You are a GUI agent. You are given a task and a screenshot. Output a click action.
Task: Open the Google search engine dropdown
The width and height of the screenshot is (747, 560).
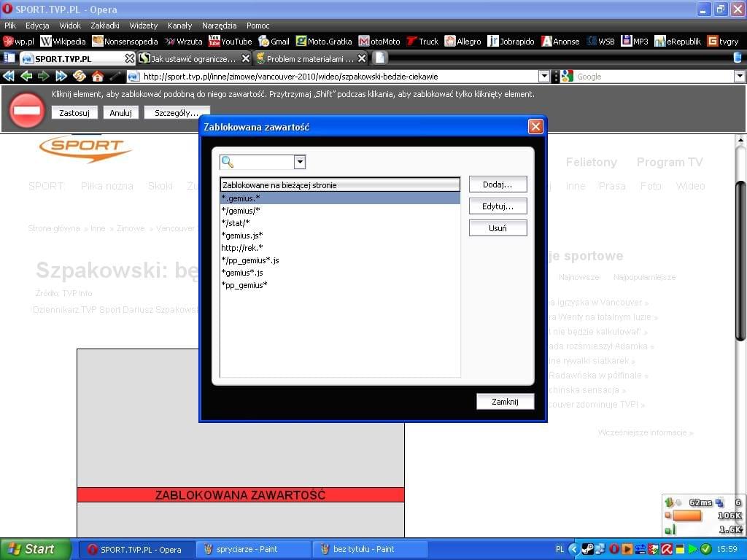tap(740, 76)
